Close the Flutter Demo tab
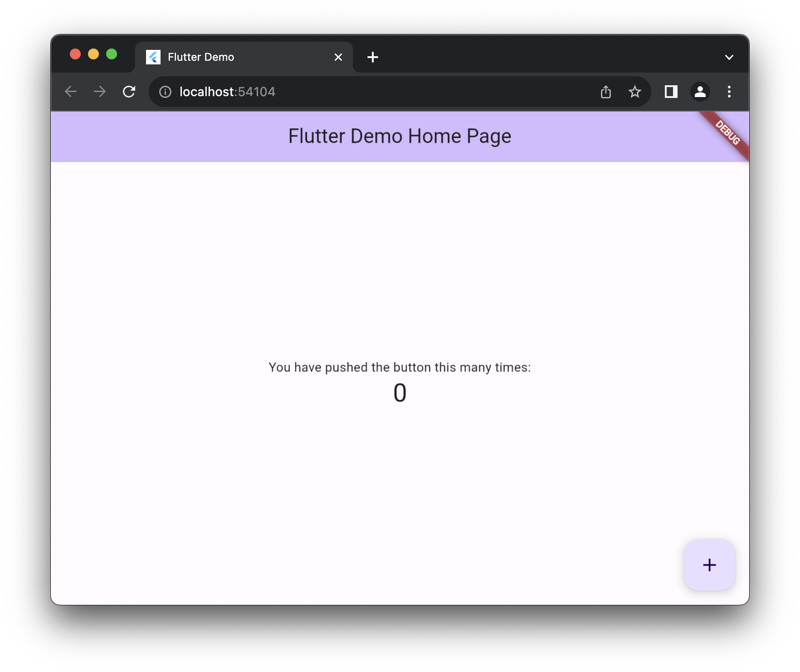This screenshot has height=672, width=800. (x=338, y=57)
